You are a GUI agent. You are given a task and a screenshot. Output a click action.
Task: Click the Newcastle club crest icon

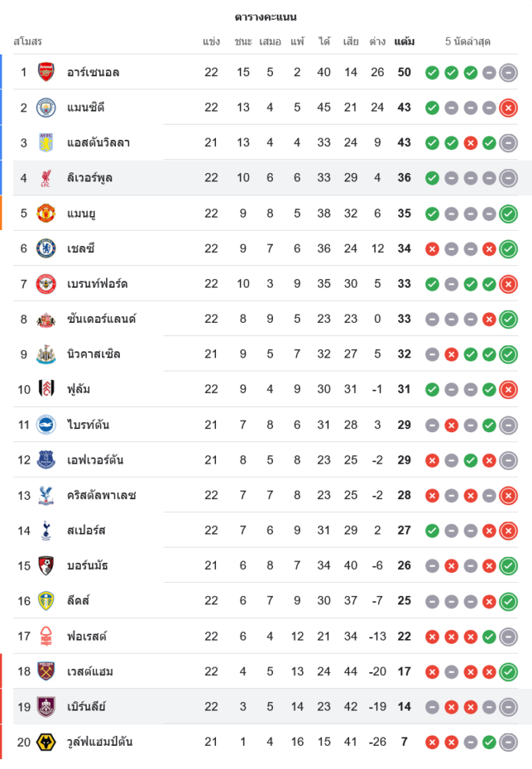[46, 355]
